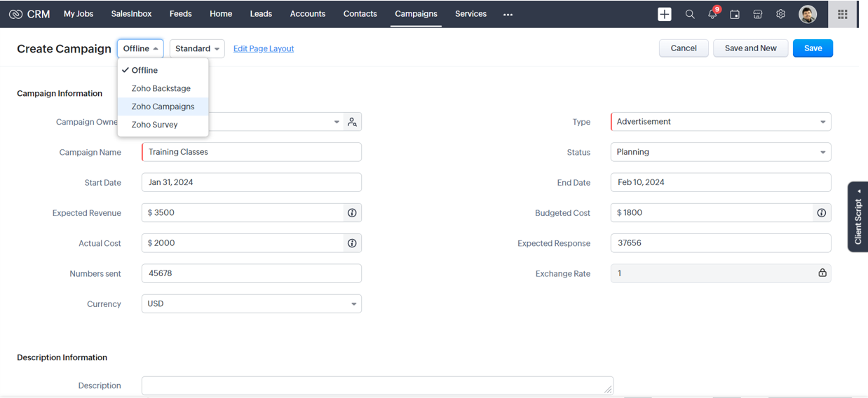Expand the Client Script side panel
Screen dimensions: 868x398
click(857, 217)
